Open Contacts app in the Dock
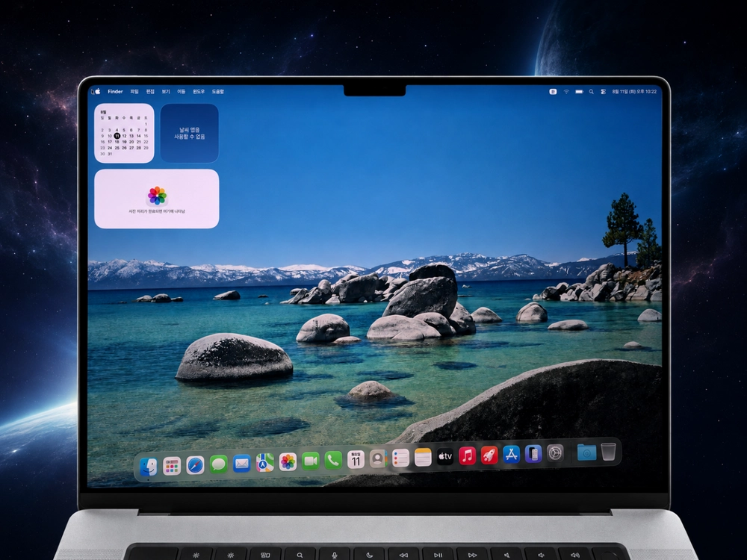 378,459
